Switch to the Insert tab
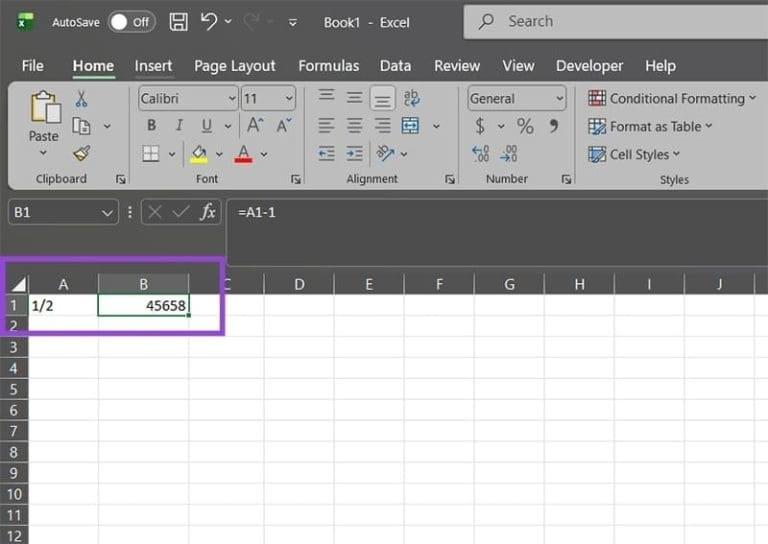Viewport: 768px width, 544px height. 153,66
